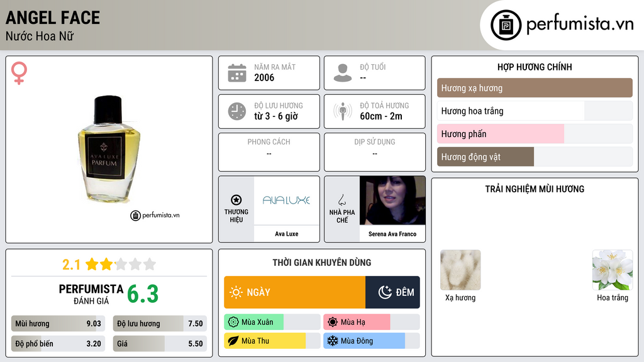The height and width of the screenshot is (362, 644).
Task: Click the pink Hương phấn accord bar
Action: 535,134
